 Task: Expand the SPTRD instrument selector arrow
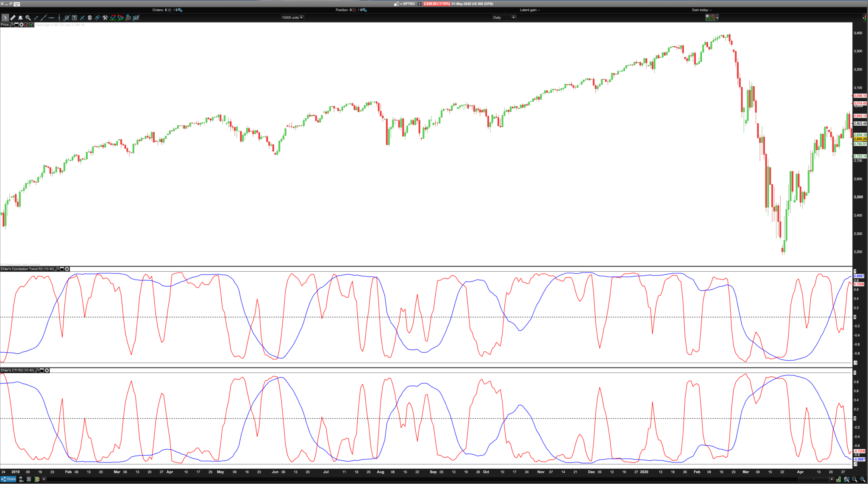tap(401, 4)
